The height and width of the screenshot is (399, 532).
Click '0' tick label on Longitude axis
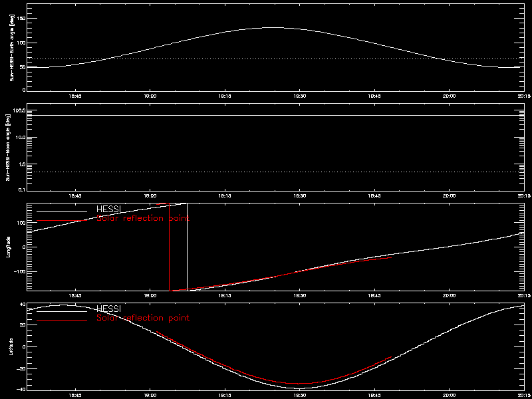(24, 247)
